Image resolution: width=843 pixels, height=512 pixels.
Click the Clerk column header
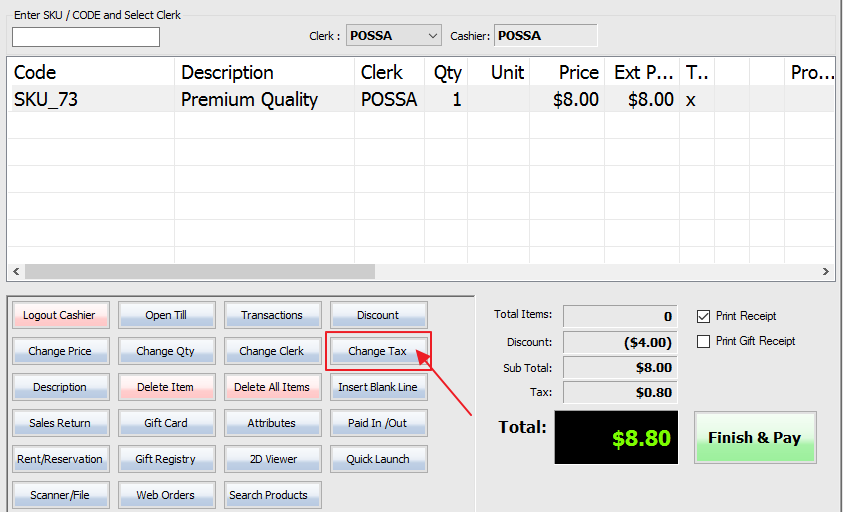tap(390, 72)
